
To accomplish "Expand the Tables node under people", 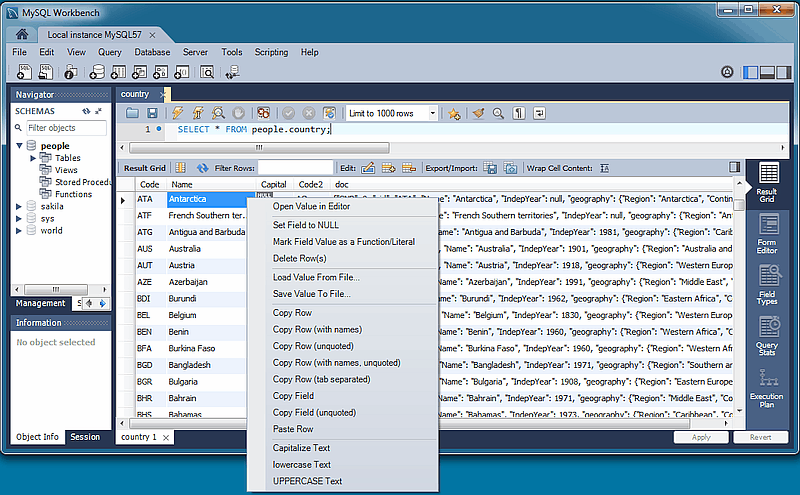I will click(32, 158).
